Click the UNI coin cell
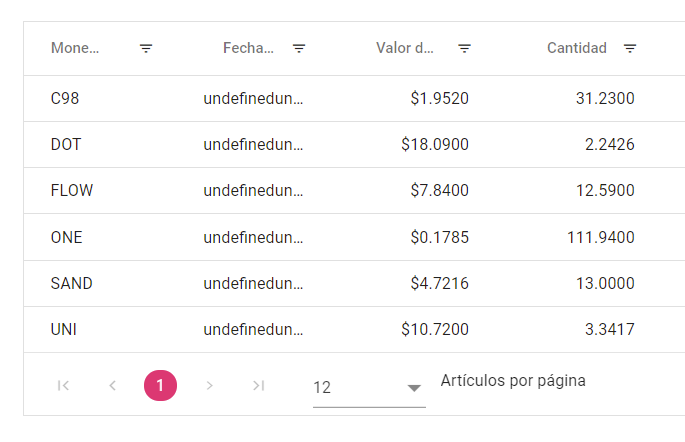This screenshot has height=442, width=685. [63, 329]
